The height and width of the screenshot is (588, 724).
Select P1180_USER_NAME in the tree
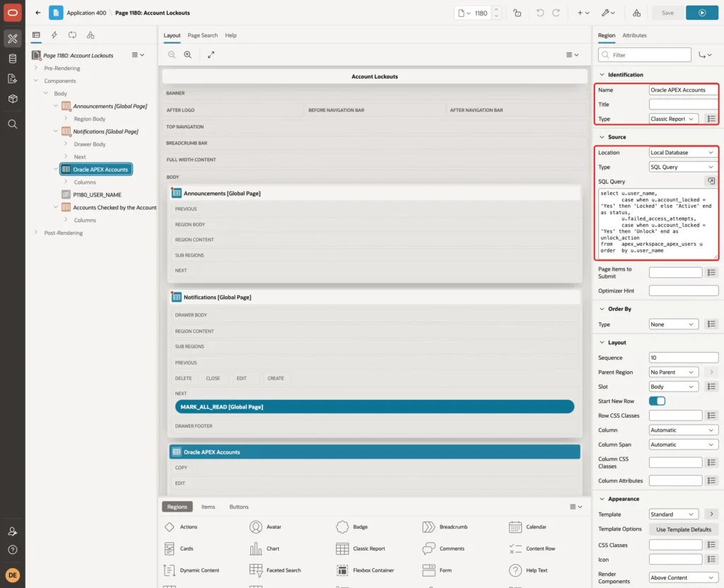point(97,195)
